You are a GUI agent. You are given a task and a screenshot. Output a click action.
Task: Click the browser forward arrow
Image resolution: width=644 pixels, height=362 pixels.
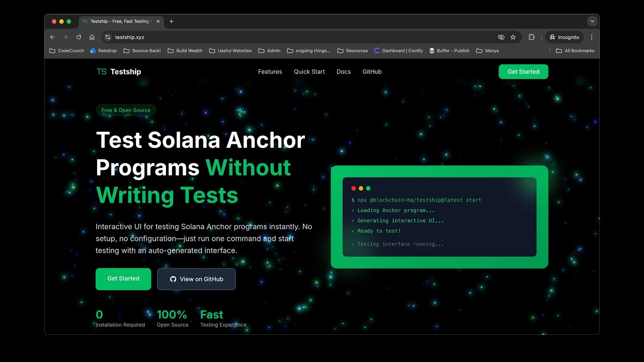click(65, 37)
